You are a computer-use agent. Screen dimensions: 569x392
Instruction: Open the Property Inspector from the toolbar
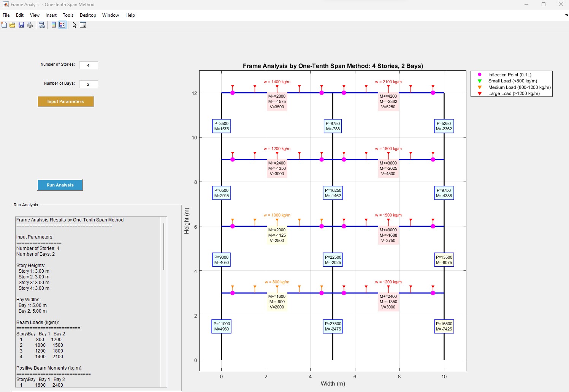83,25
